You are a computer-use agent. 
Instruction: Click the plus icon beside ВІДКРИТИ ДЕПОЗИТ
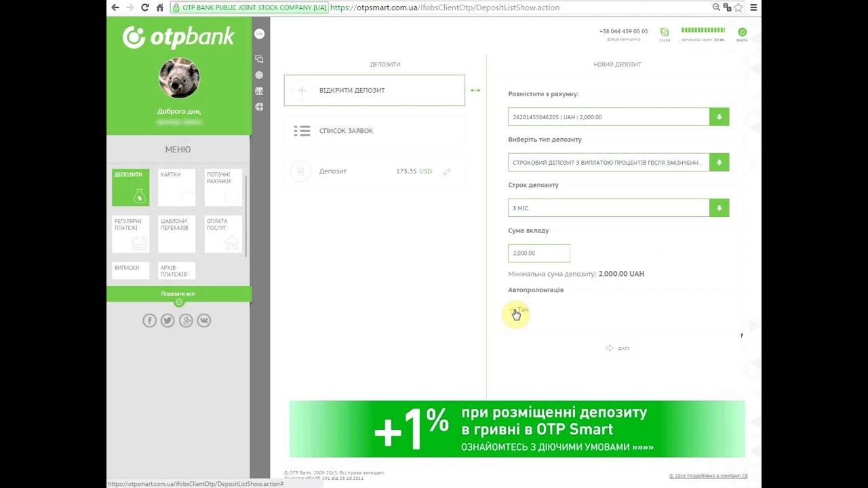(302, 90)
